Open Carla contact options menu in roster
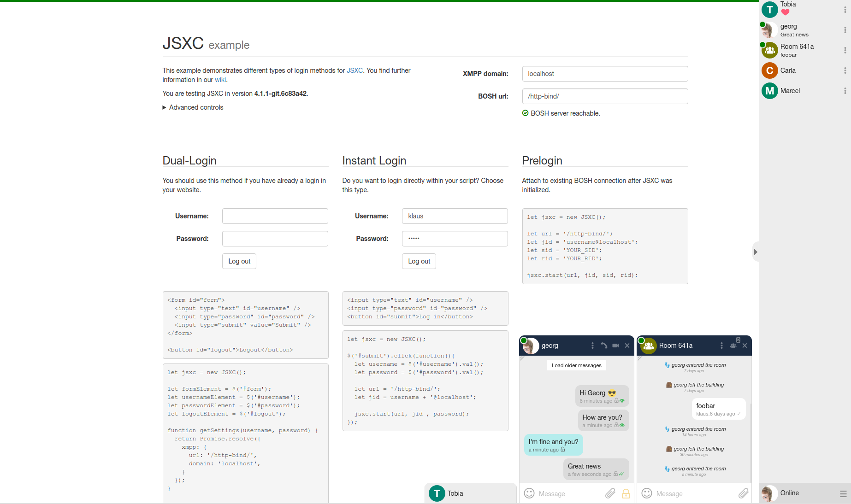The height and width of the screenshot is (504, 851). (x=845, y=70)
